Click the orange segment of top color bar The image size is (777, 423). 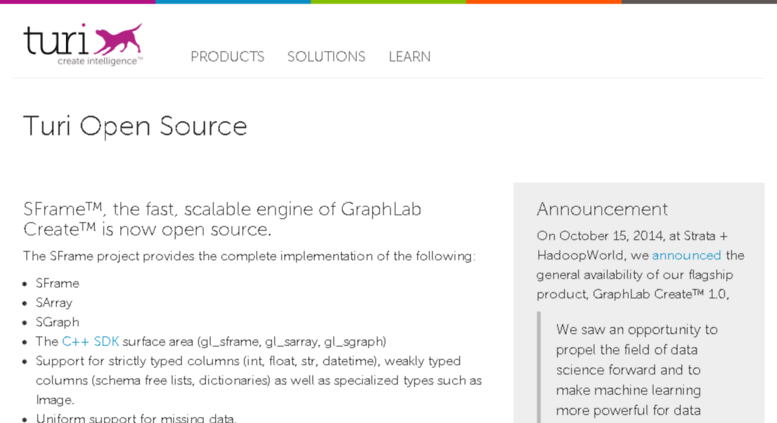point(544,1)
